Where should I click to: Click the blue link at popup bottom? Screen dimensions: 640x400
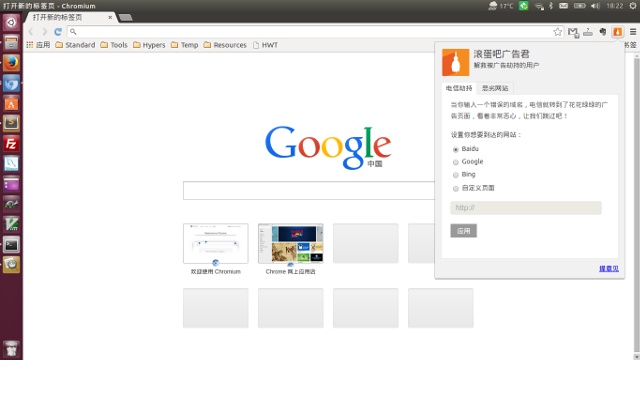[609, 269]
